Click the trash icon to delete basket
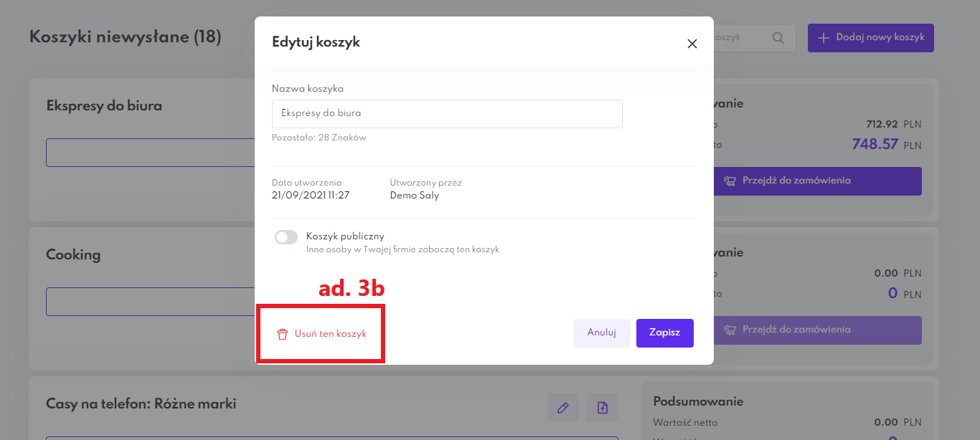This screenshot has height=440, width=980. 283,334
